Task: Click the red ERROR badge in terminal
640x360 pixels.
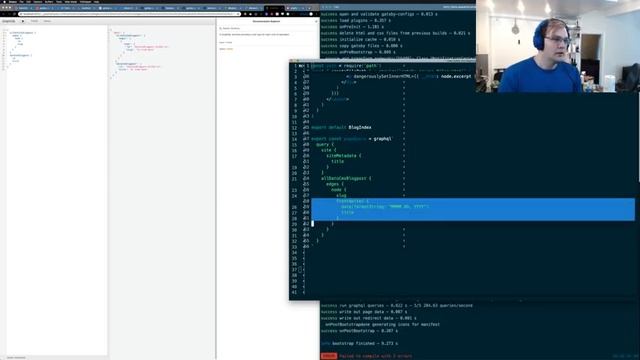Action: pyautogui.click(x=329, y=356)
